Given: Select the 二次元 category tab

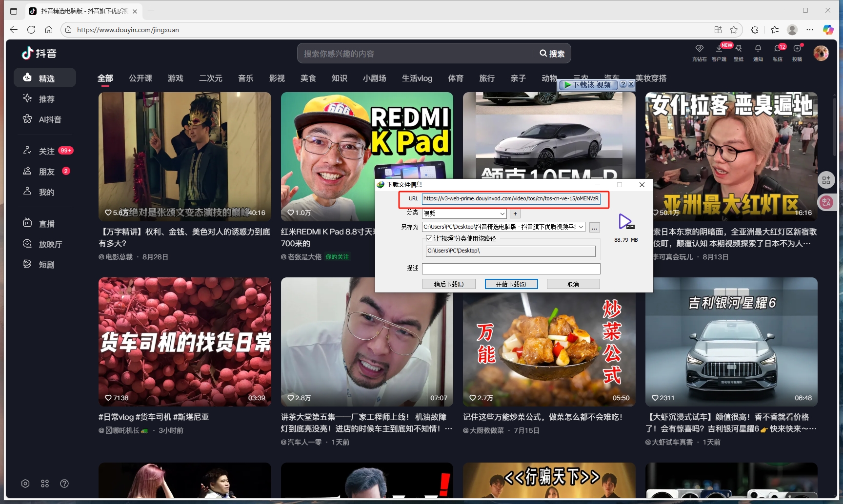Looking at the screenshot, I should (x=211, y=78).
